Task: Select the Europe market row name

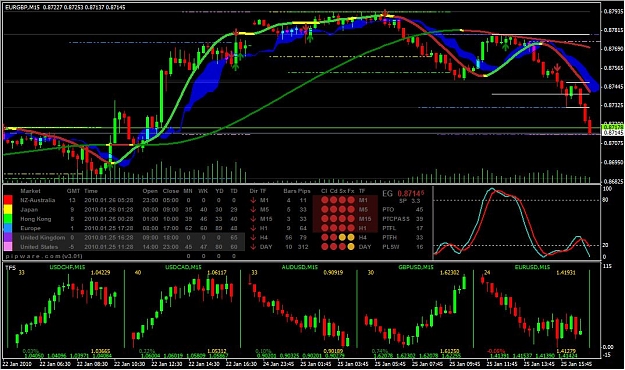Action: point(30,228)
